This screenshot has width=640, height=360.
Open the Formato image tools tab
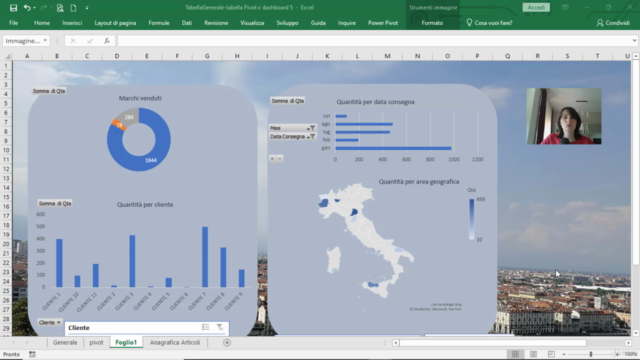coord(432,23)
